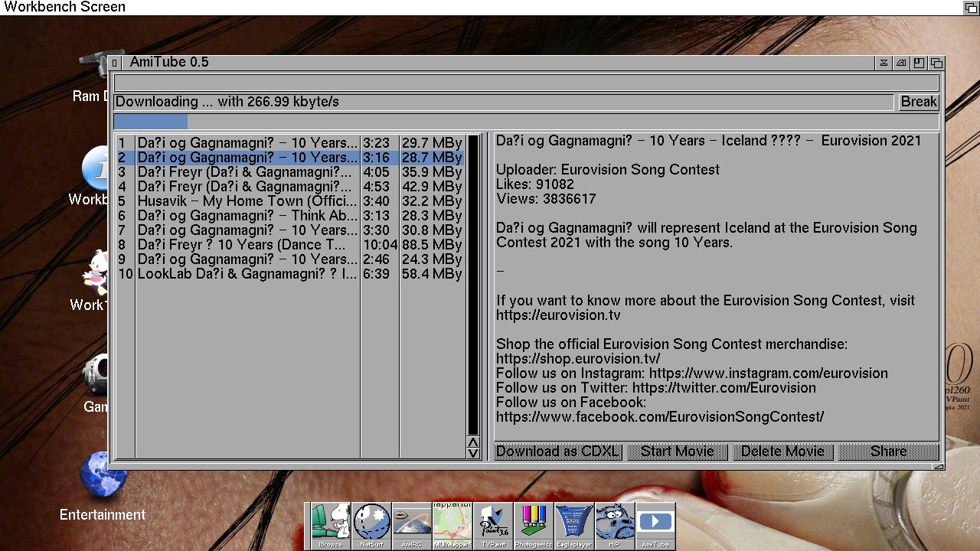The height and width of the screenshot is (551, 980).
Task: Launch TVPaint from the dock
Action: [493, 526]
